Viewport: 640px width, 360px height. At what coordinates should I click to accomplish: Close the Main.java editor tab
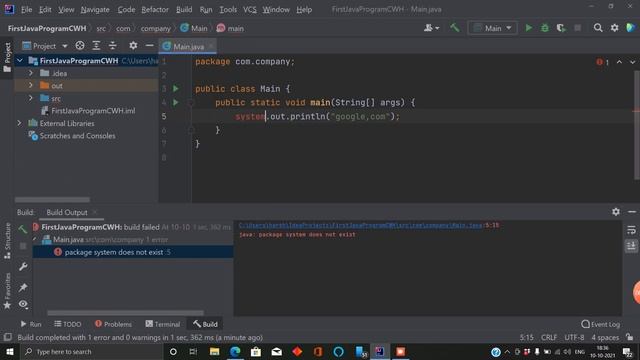(211, 46)
